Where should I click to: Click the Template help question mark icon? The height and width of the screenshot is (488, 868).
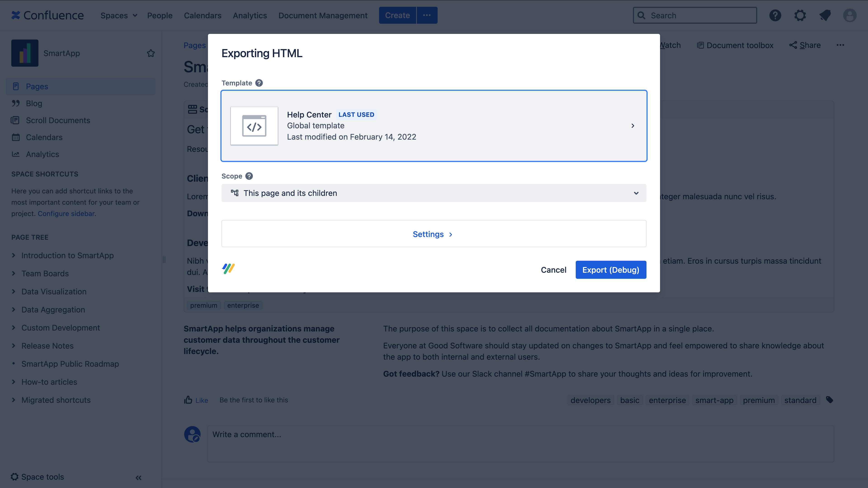click(259, 83)
